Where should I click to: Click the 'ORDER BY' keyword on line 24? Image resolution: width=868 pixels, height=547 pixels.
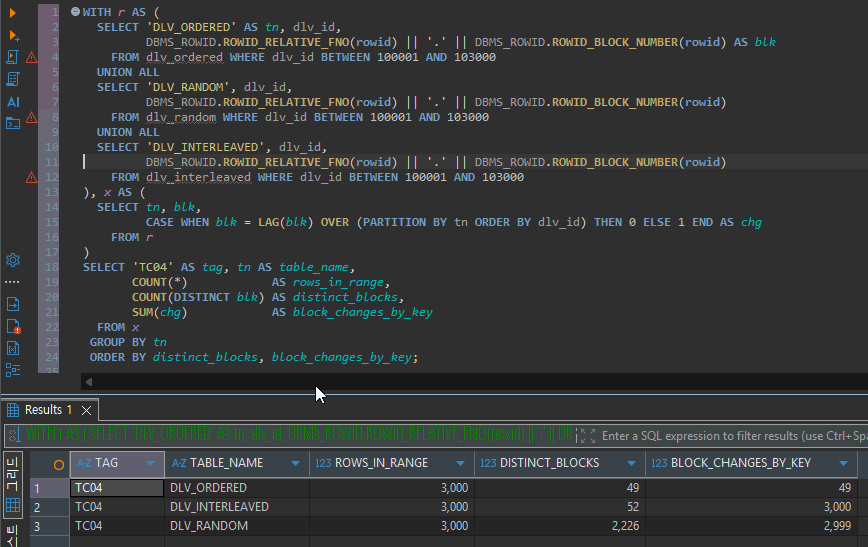coord(118,357)
